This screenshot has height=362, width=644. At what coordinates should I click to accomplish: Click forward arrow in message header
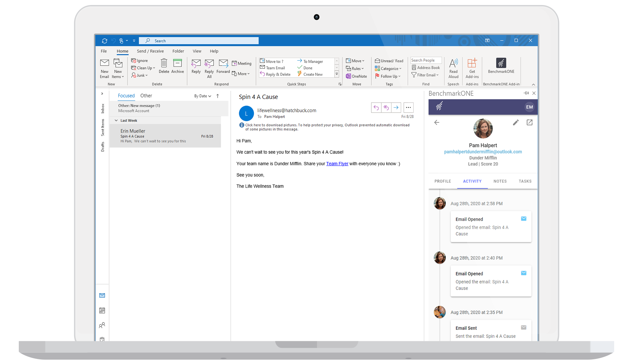[x=396, y=108]
